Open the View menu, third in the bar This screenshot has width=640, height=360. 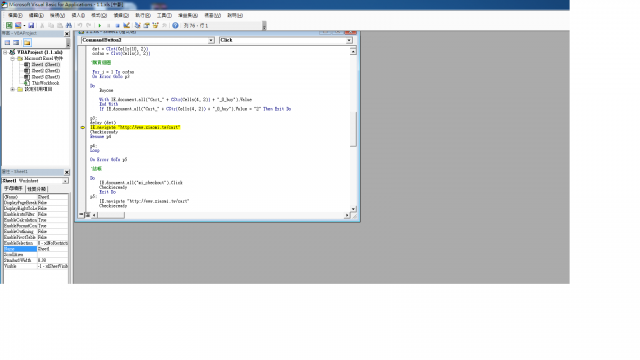click(57, 16)
